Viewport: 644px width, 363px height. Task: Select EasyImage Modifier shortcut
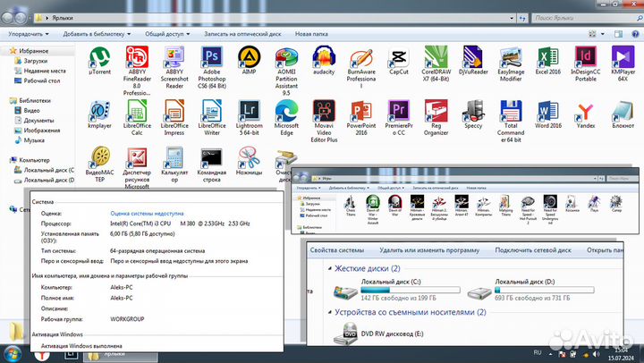(511, 63)
